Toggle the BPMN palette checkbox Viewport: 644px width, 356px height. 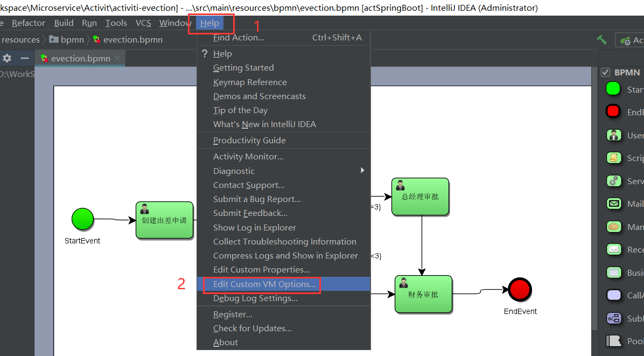click(x=605, y=72)
